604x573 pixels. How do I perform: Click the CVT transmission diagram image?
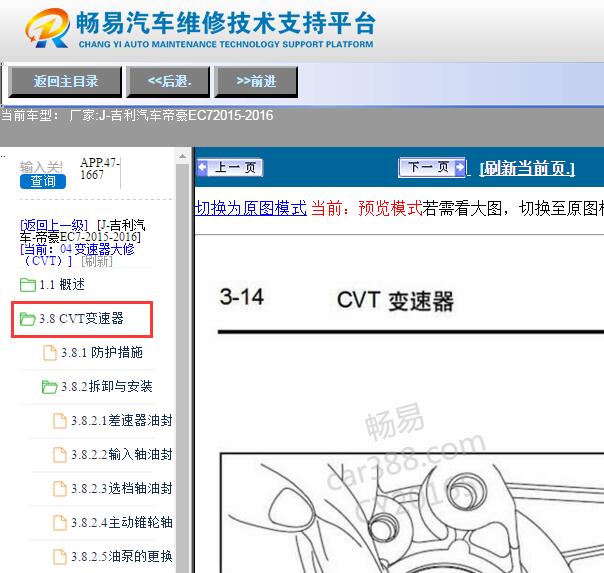click(412, 513)
